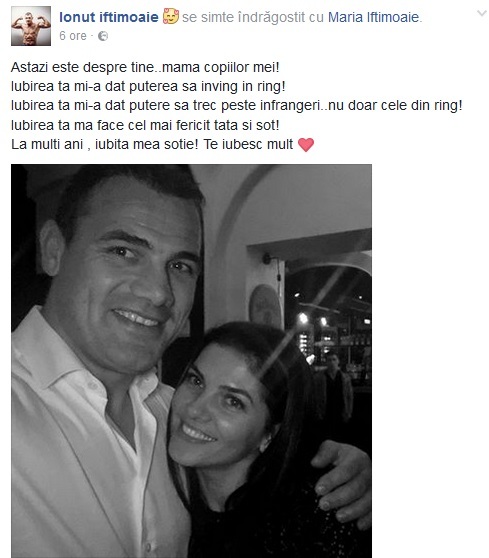The height and width of the screenshot is (558, 489).
Task: Click the smiling man's face in photo
Action: click(126, 278)
